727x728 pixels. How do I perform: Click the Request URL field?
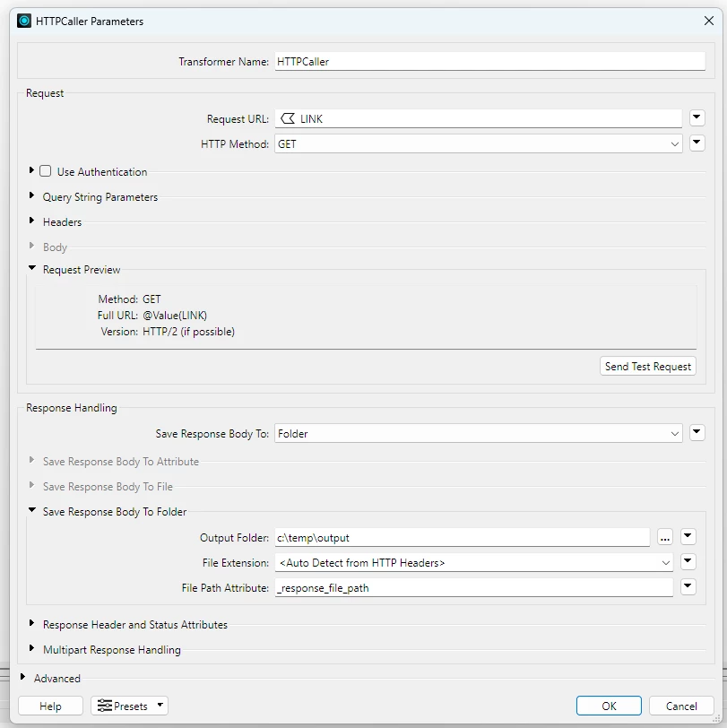point(478,119)
